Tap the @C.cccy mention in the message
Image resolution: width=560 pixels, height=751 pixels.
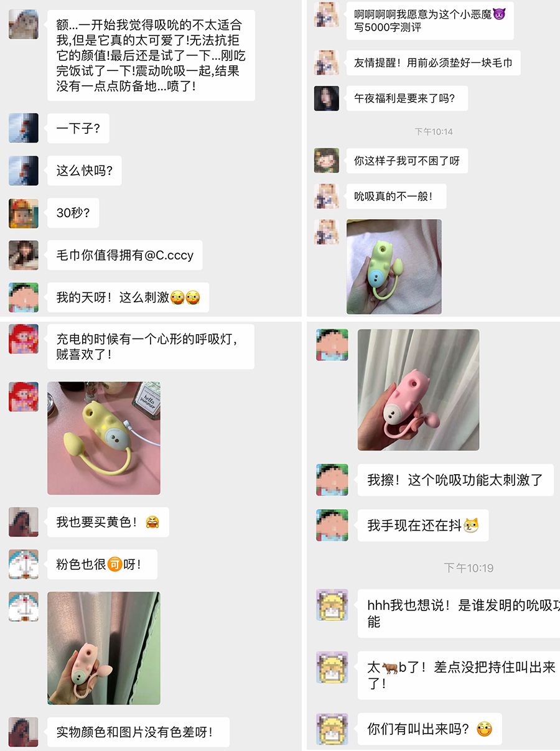(169, 255)
